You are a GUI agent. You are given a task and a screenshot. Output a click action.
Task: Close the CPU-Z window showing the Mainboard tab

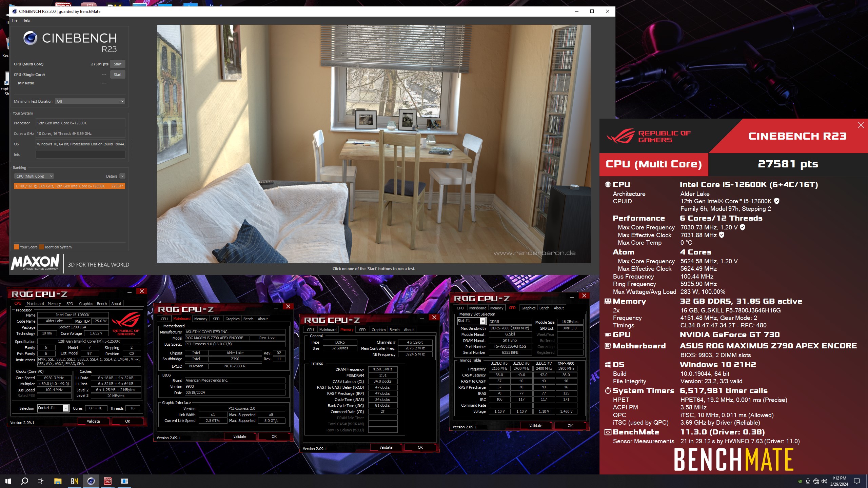(x=288, y=306)
